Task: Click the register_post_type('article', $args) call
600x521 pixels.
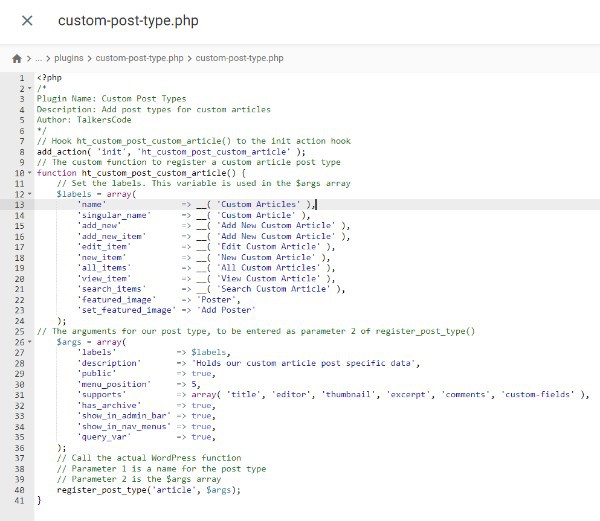Action: (x=148, y=490)
